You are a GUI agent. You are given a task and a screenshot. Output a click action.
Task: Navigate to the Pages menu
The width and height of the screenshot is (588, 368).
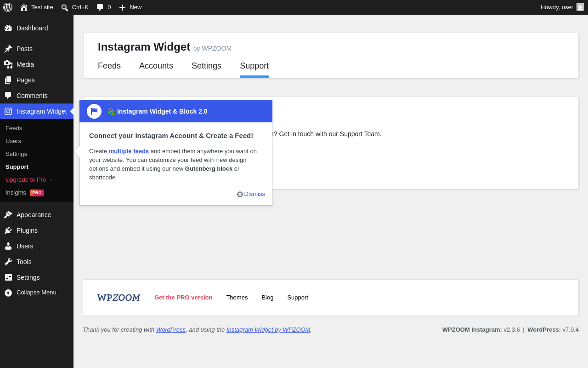[x=26, y=80]
